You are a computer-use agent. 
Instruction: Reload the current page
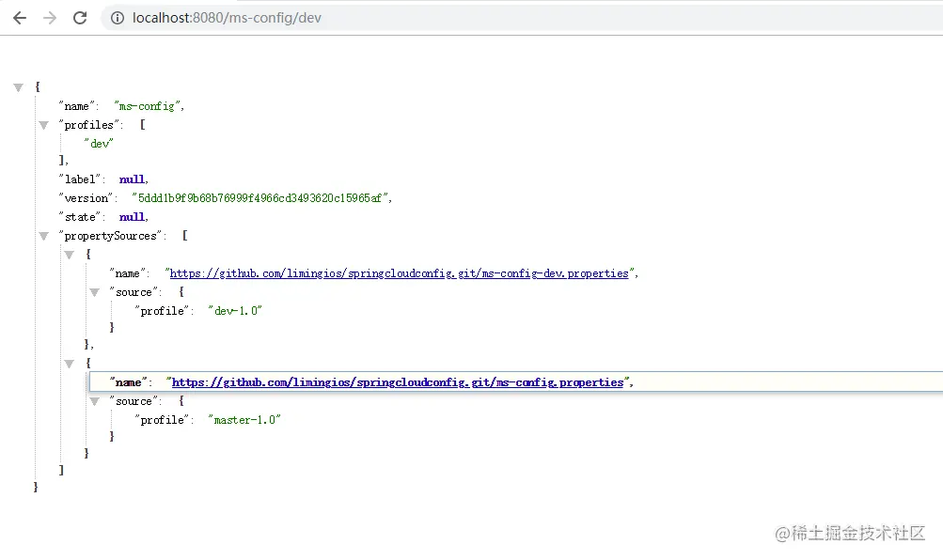coord(80,18)
